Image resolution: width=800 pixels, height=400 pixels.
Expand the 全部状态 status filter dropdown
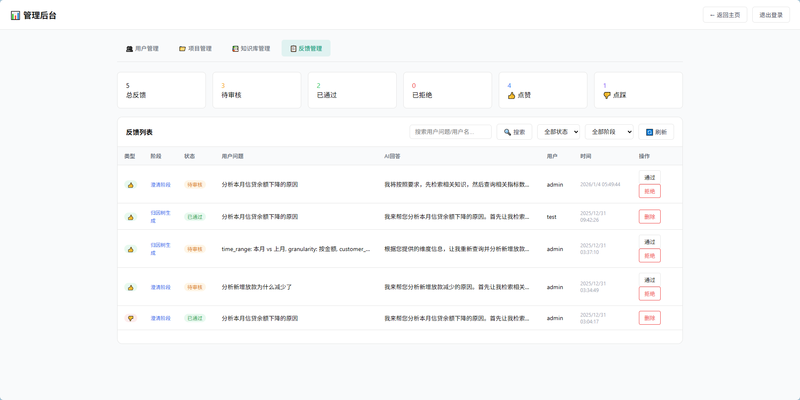(558, 132)
